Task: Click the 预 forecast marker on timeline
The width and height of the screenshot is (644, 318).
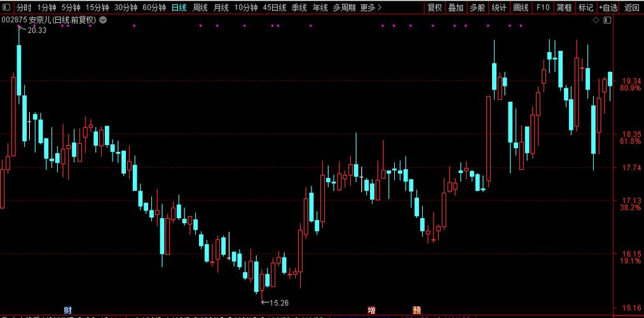Action: [x=416, y=310]
